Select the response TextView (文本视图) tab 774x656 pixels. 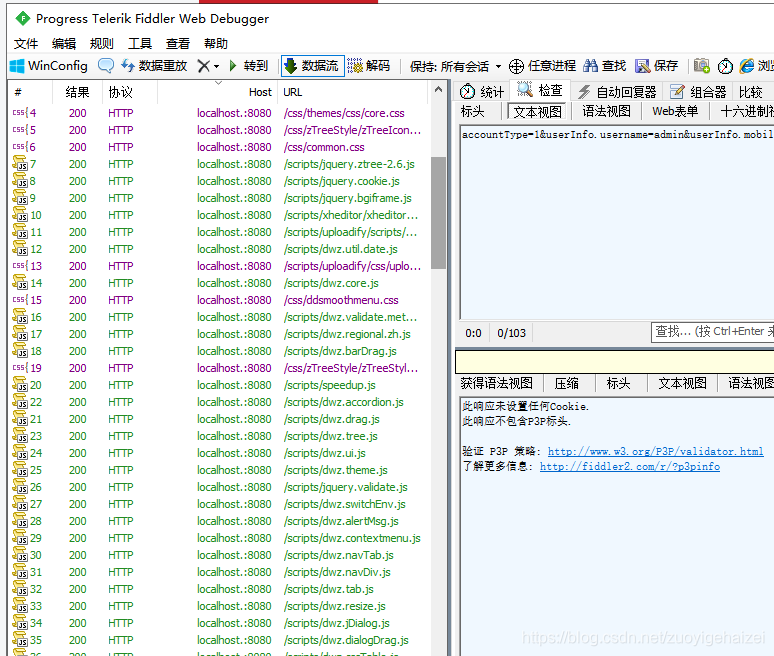[682, 383]
